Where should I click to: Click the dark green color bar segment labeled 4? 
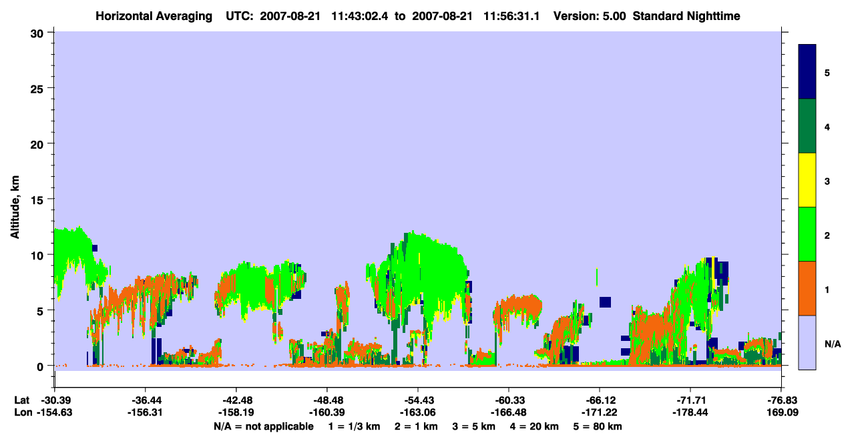[x=807, y=126]
